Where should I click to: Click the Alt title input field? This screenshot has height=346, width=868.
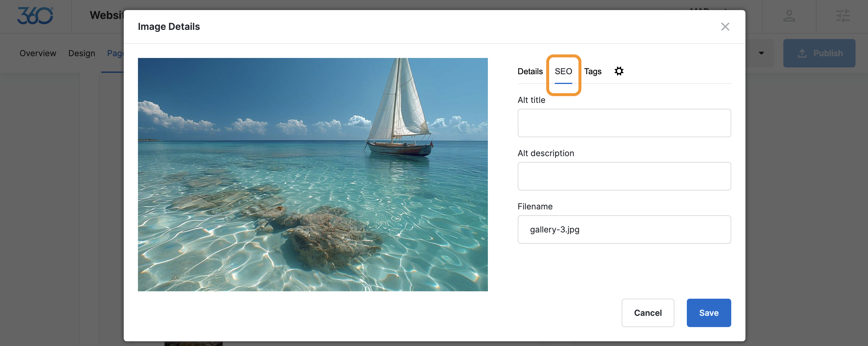[624, 123]
